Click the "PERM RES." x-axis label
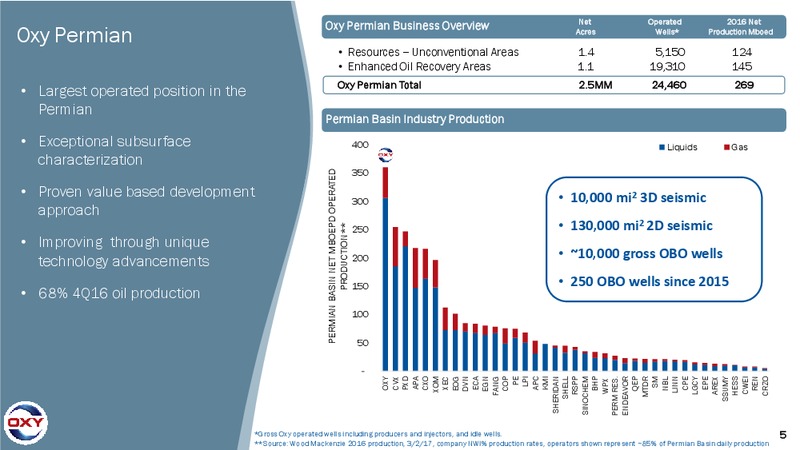The height and width of the screenshot is (450, 800). pos(615,396)
